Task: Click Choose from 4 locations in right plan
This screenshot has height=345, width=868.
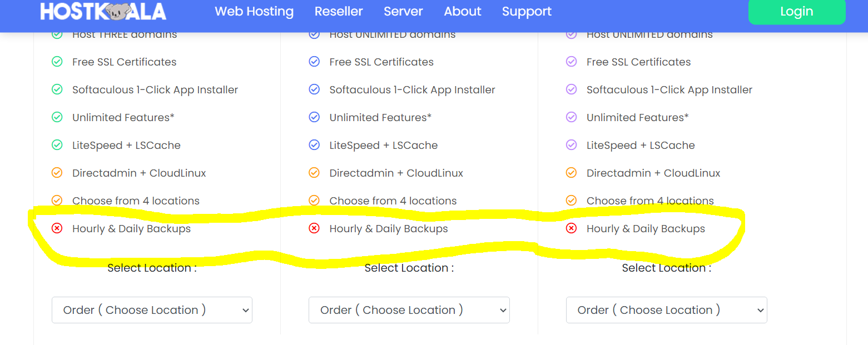Action: click(x=650, y=201)
